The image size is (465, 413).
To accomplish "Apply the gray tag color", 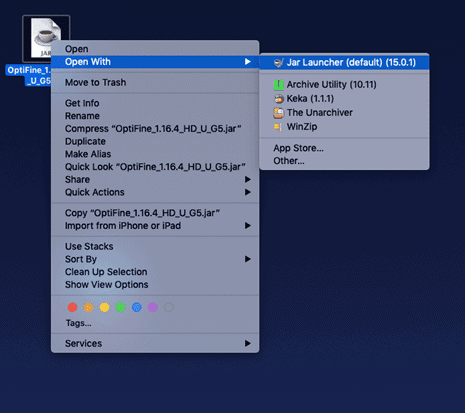I will [169, 307].
